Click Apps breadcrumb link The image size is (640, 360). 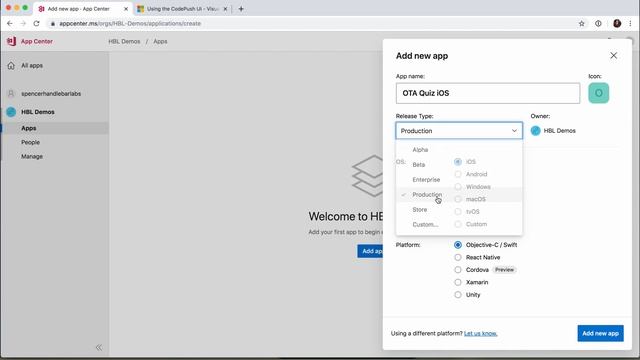click(x=160, y=42)
